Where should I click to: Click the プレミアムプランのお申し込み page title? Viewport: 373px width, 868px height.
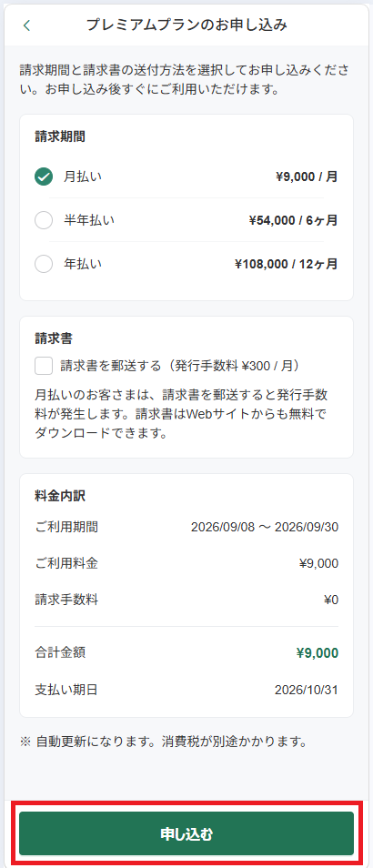[x=186, y=25]
